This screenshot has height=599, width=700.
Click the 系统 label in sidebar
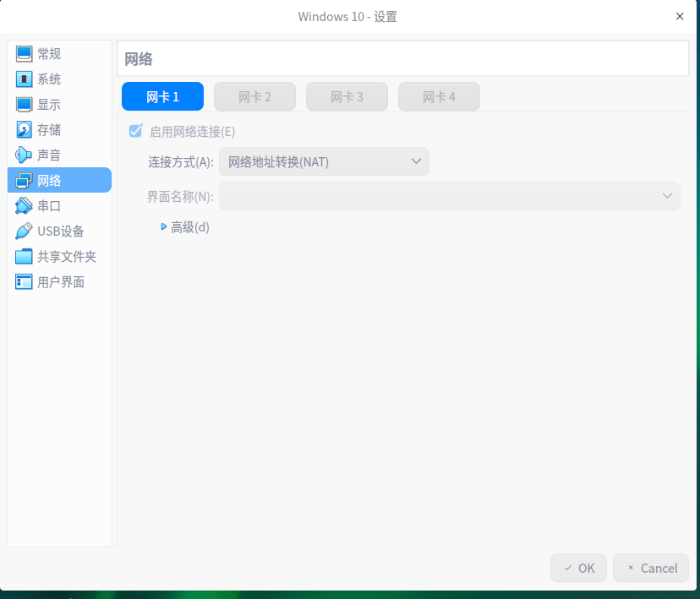(x=49, y=79)
